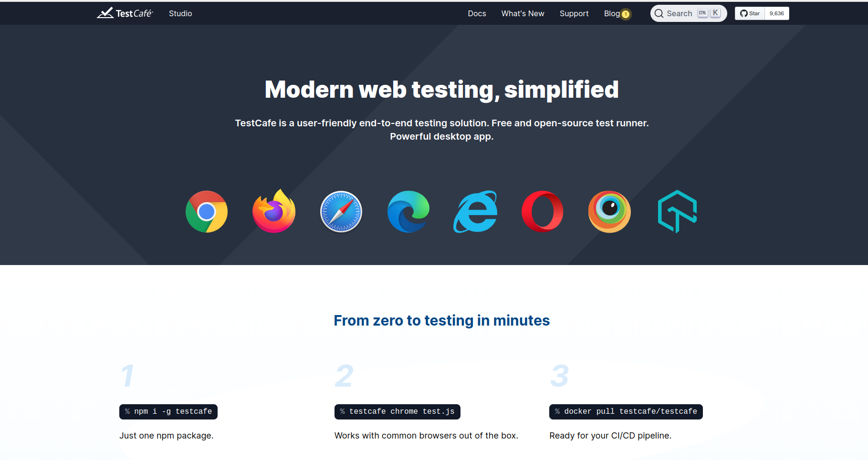The width and height of the screenshot is (868, 460).
Task: Click the Microsoft Edge icon
Action: pos(408,212)
